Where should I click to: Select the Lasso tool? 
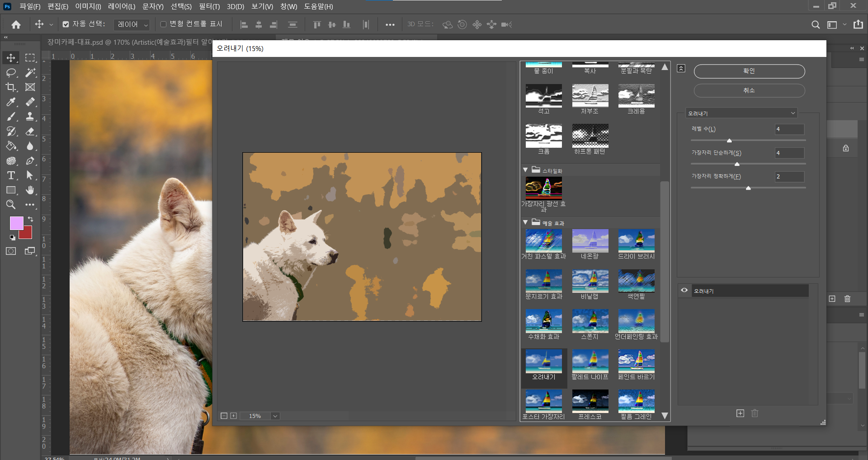[11, 73]
